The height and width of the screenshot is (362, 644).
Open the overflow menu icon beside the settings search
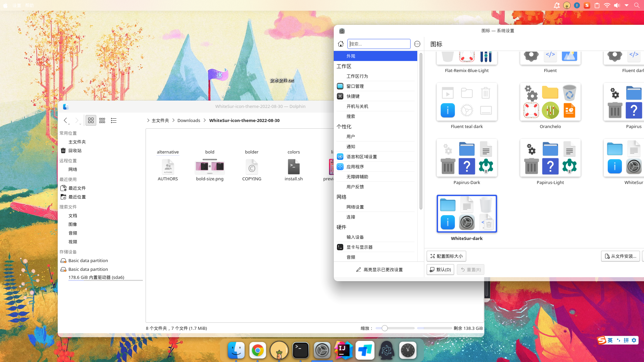click(x=417, y=44)
